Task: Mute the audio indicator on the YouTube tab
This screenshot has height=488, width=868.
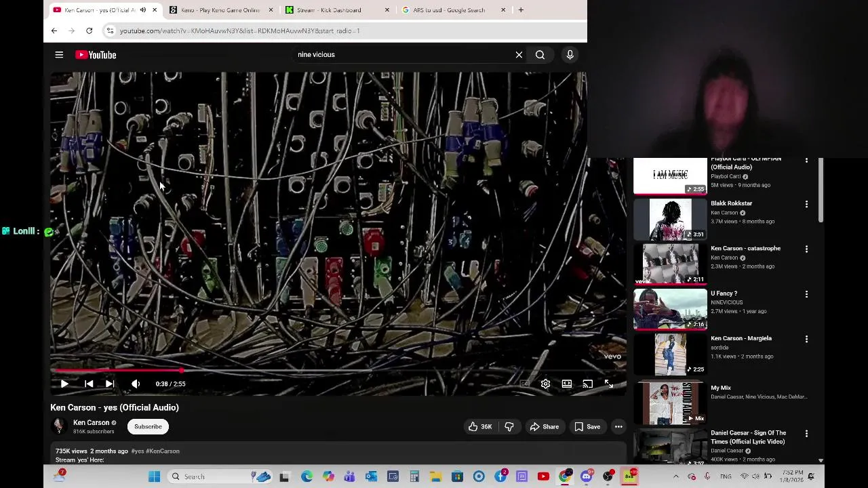Action: tap(142, 10)
